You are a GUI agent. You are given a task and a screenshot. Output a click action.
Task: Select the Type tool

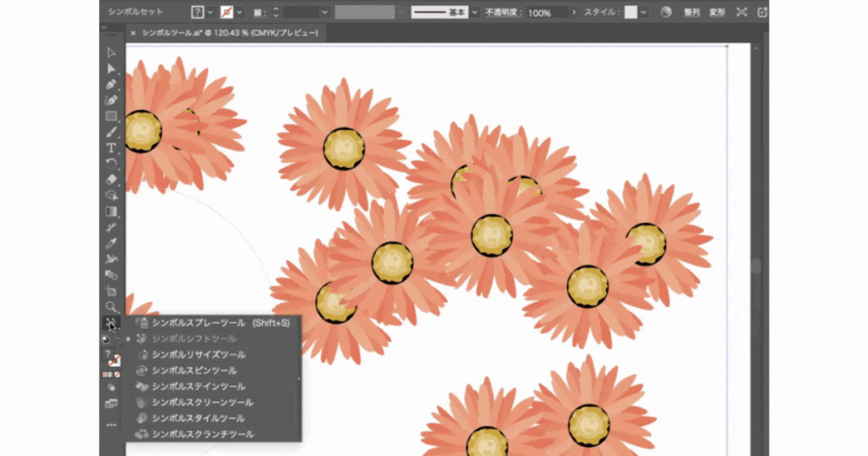pyautogui.click(x=111, y=148)
